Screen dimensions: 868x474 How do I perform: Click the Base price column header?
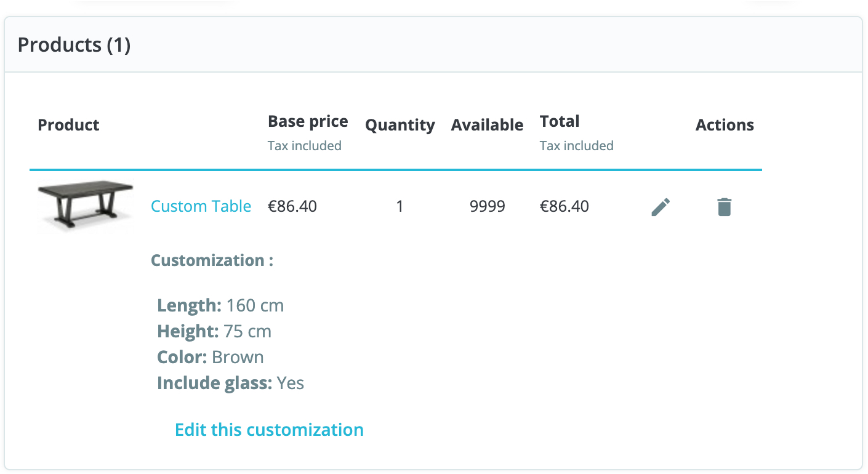[x=308, y=122]
